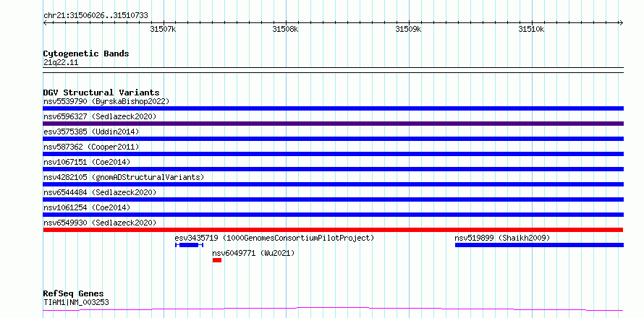Select the blue bar under nsv587362

(333, 154)
